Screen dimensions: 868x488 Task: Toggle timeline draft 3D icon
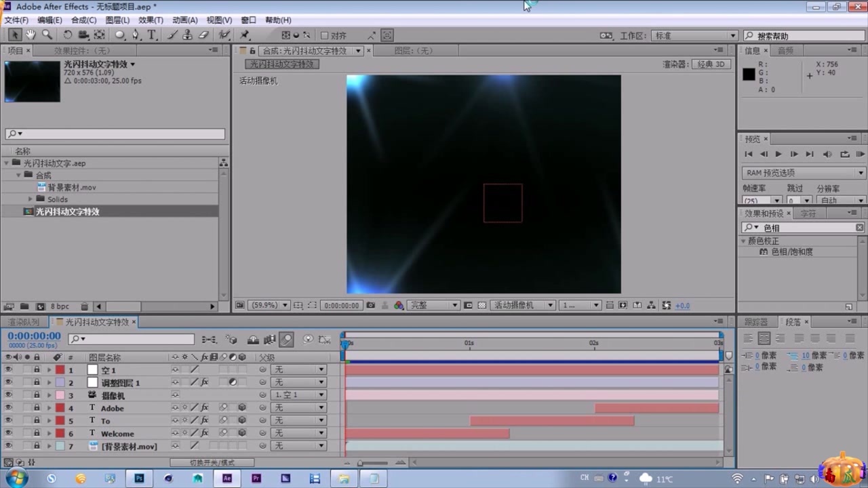(x=233, y=340)
